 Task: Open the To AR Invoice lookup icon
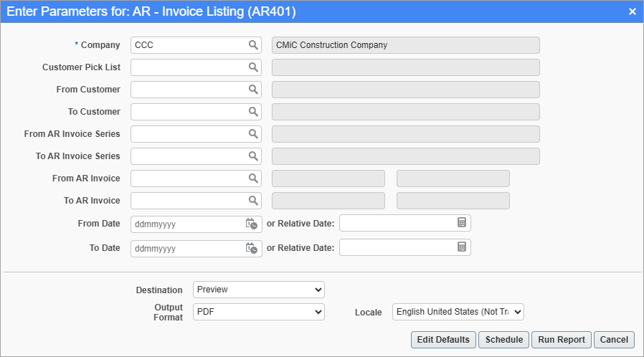[253, 201]
